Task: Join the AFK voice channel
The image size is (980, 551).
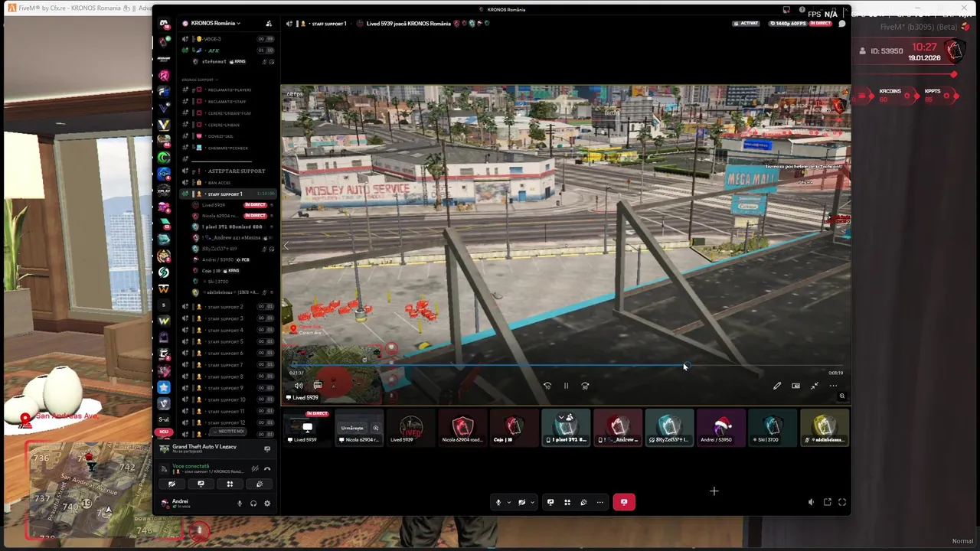Action: pyautogui.click(x=227, y=51)
